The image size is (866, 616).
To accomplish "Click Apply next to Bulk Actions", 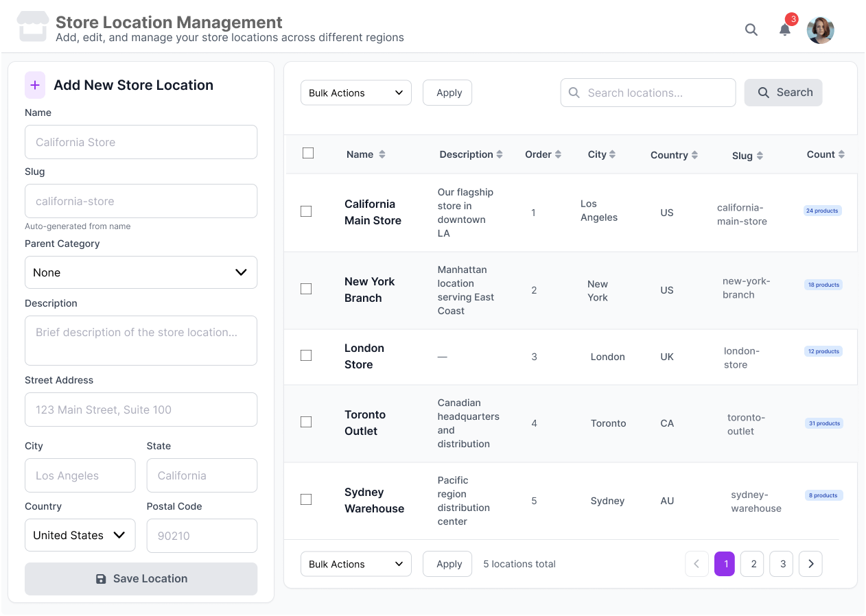I will tap(447, 92).
